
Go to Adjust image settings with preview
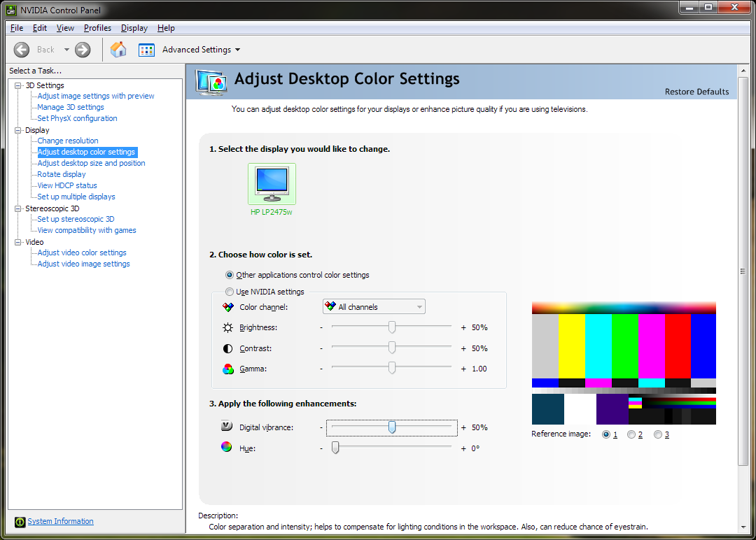[96, 96]
